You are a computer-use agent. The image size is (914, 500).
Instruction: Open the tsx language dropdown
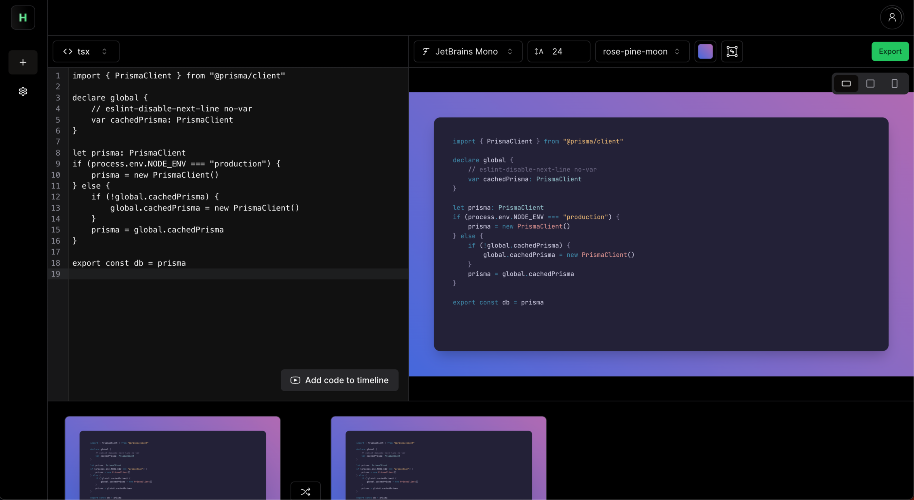click(x=86, y=51)
